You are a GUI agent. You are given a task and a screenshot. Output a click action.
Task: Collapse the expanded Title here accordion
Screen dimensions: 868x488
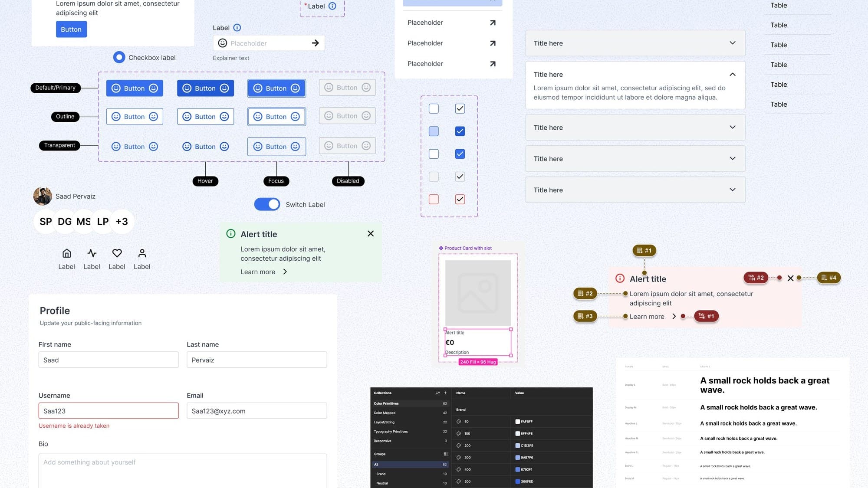733,75
